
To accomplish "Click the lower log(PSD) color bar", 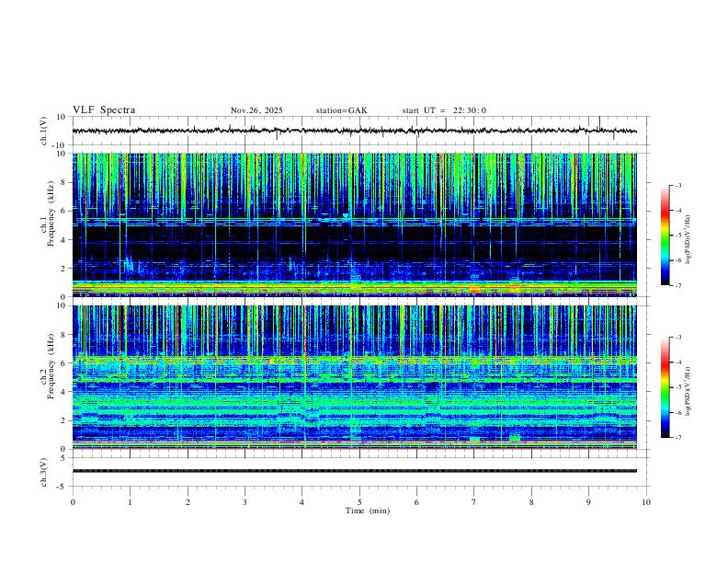I will [x=665, y=387].
